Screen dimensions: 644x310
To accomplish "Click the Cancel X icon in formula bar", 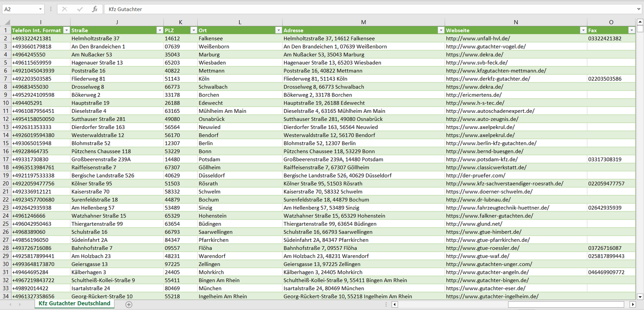I will (65, 9).
